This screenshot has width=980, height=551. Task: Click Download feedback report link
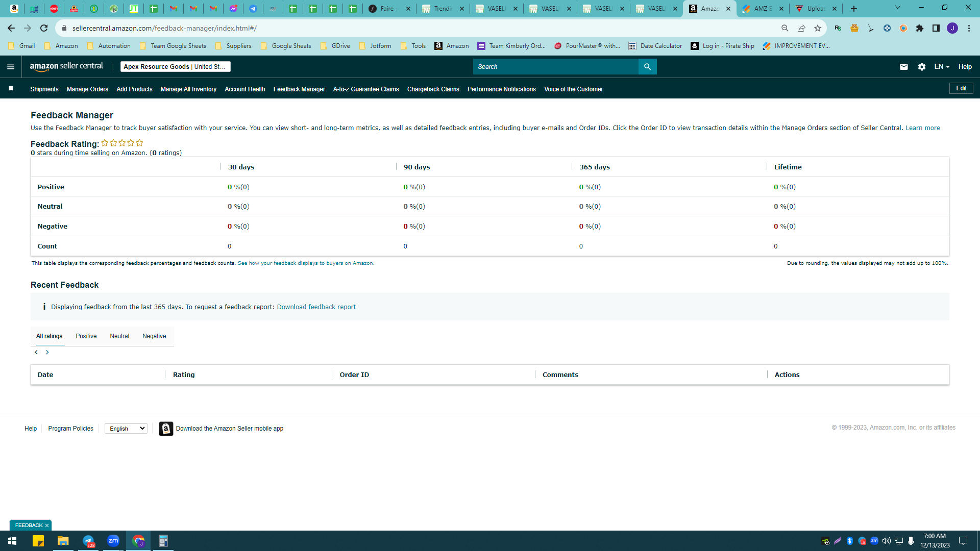[x=316, y=307]
